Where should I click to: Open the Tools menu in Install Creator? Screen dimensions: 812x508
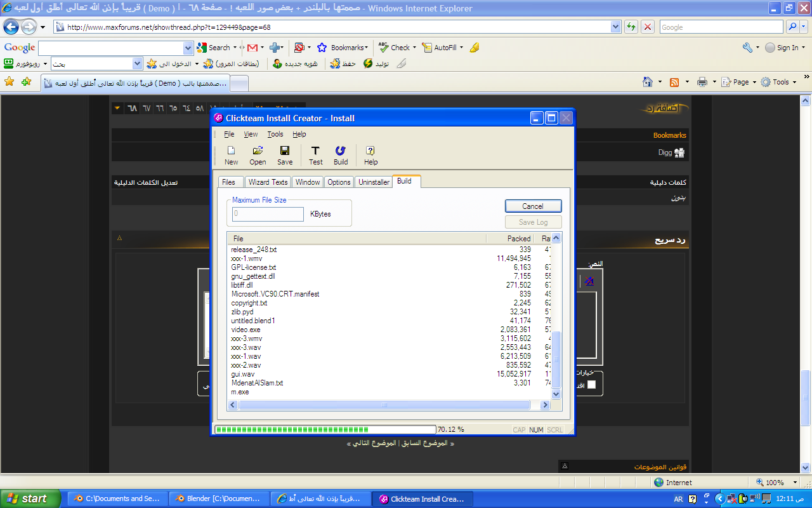click(x=275, y=134)
